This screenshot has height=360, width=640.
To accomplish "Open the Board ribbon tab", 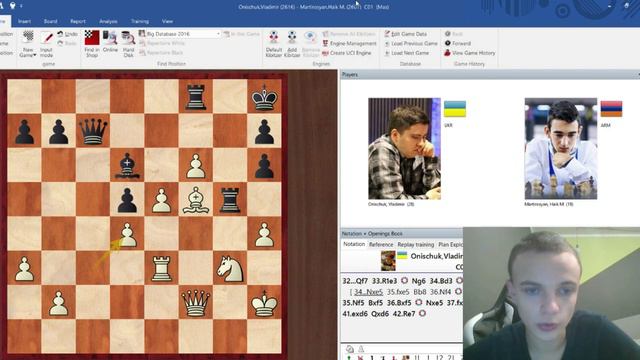I will click(x=51, y=21).
